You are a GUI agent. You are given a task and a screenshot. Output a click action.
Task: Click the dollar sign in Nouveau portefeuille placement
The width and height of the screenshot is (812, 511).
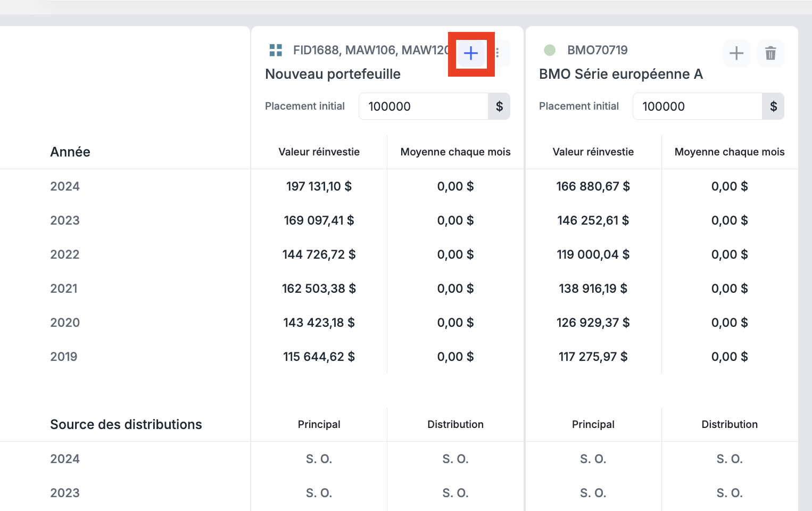click(x=499, y=106)
